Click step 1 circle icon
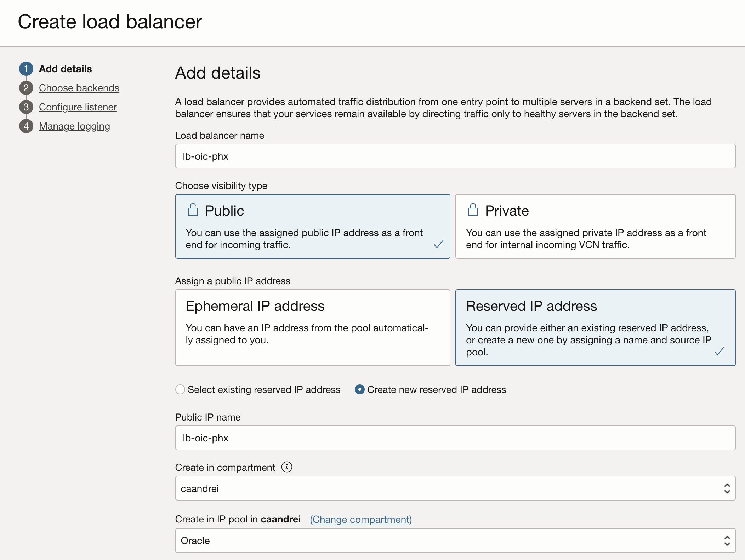This screenshot has height=560, width=745. click(26, 69)
